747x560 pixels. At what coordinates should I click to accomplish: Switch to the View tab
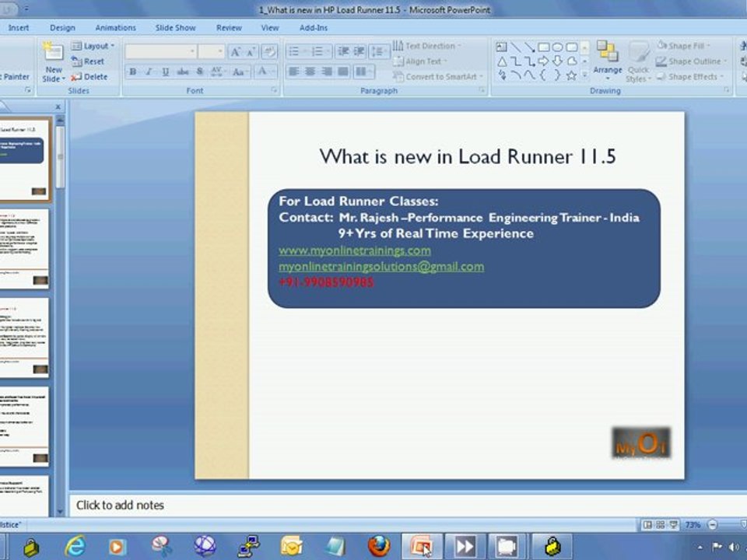coord(270,28)
